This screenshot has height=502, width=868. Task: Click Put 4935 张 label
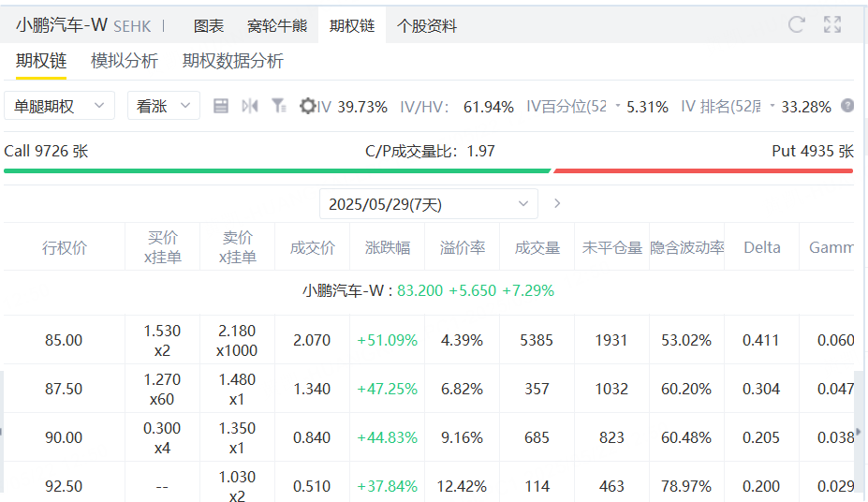pyautogui.click(x=813, y=151)
